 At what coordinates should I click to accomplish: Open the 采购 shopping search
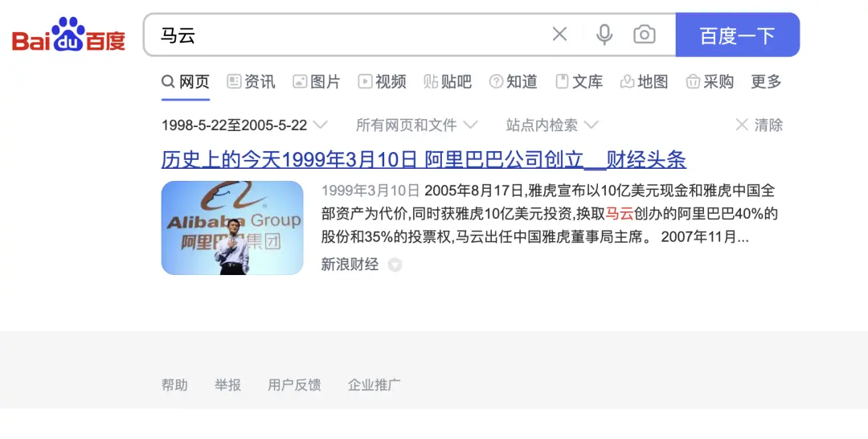coord(710,81)
